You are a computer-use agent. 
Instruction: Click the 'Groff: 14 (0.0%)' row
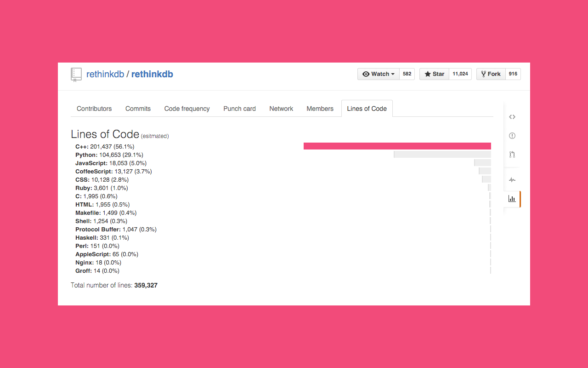(x=97, y=271)
